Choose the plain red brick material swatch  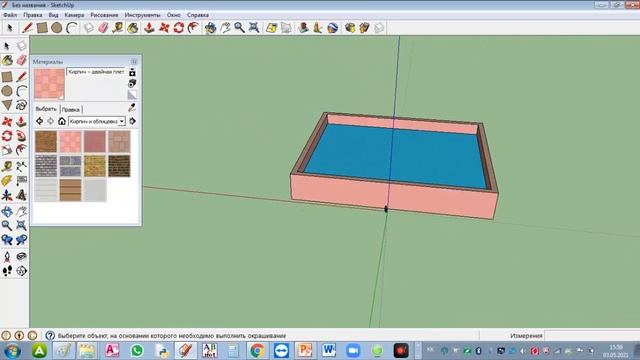click(95, 141)
